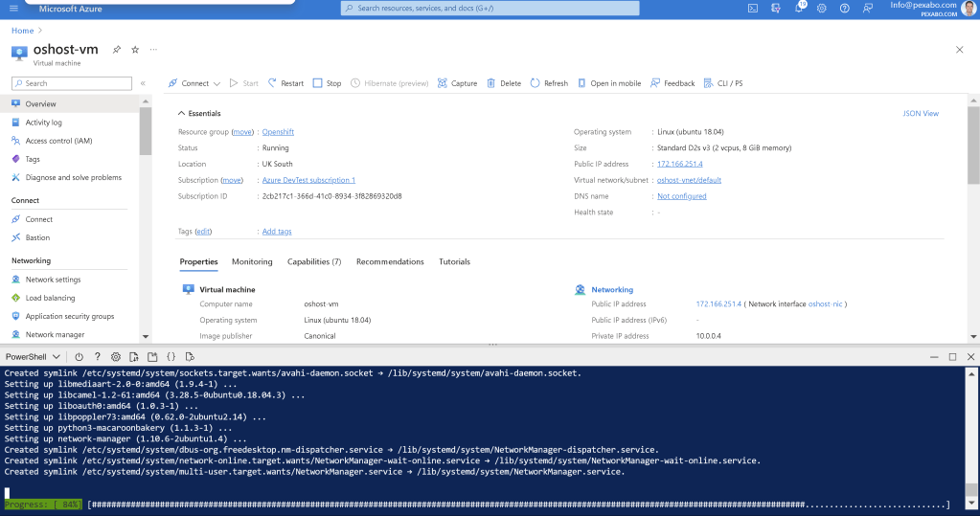Viewport: 980px width, 516px height.
Task: Click Capture in the VM toolbar
Action: coord(458,83)
